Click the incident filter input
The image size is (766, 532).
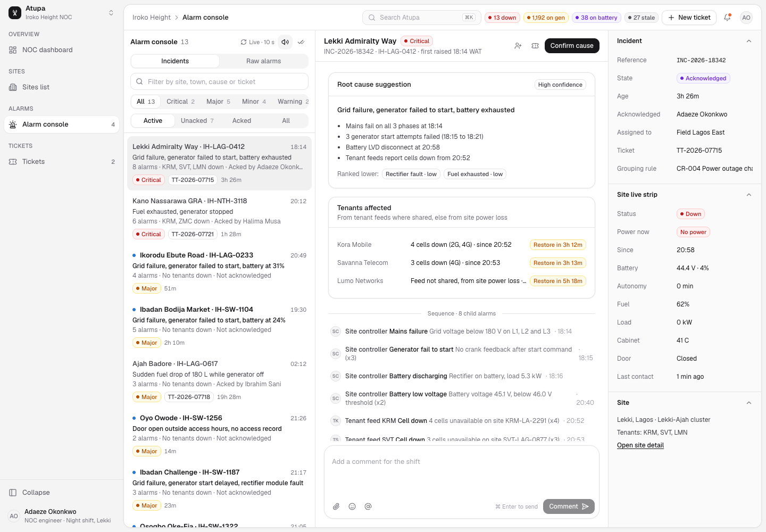click(x=219, y=81)
